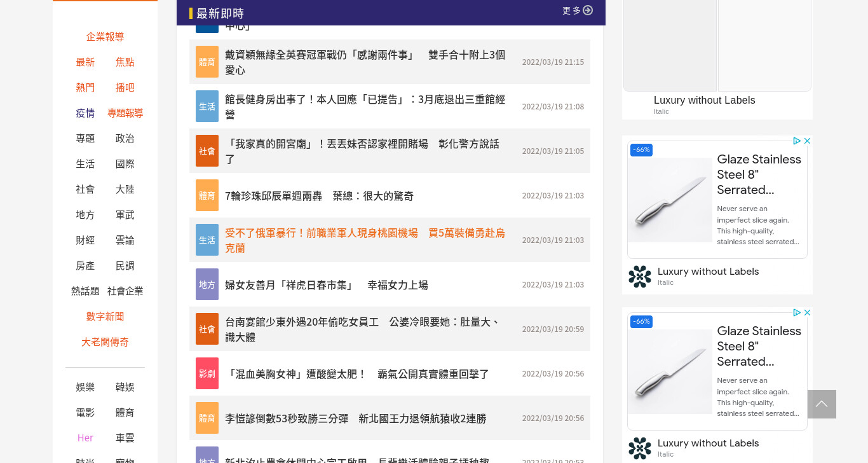This screenshot has height=463, width=868.
Task: Open knife product image in first ad
Action: click(x=670, y=200)
